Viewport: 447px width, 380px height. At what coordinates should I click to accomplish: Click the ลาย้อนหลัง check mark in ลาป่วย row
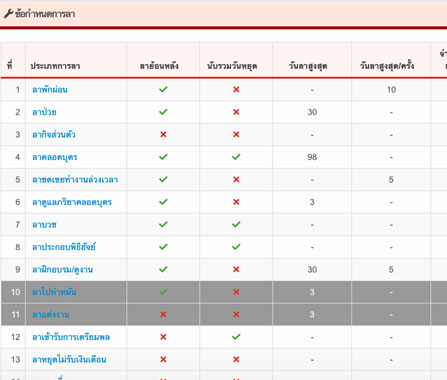coord(163,112)
